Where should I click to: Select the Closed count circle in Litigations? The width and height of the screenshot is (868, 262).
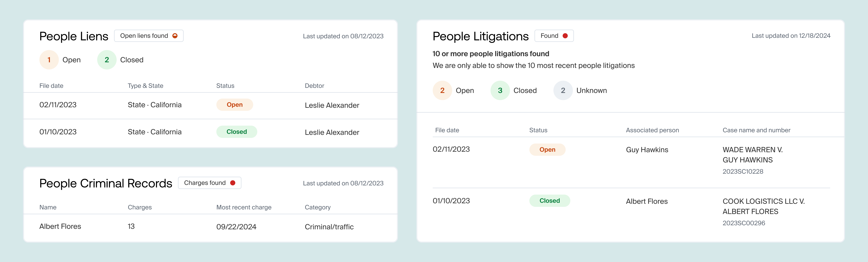tap(500, 91)
